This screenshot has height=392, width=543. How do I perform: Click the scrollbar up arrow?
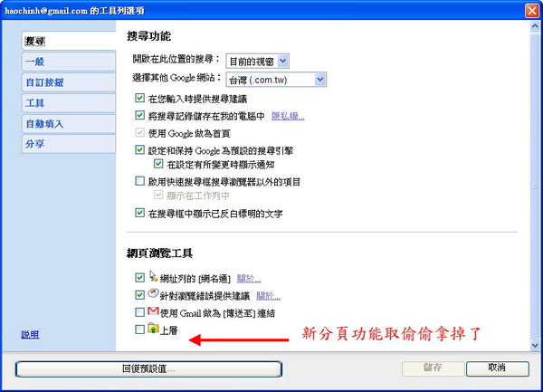point(535,26)
